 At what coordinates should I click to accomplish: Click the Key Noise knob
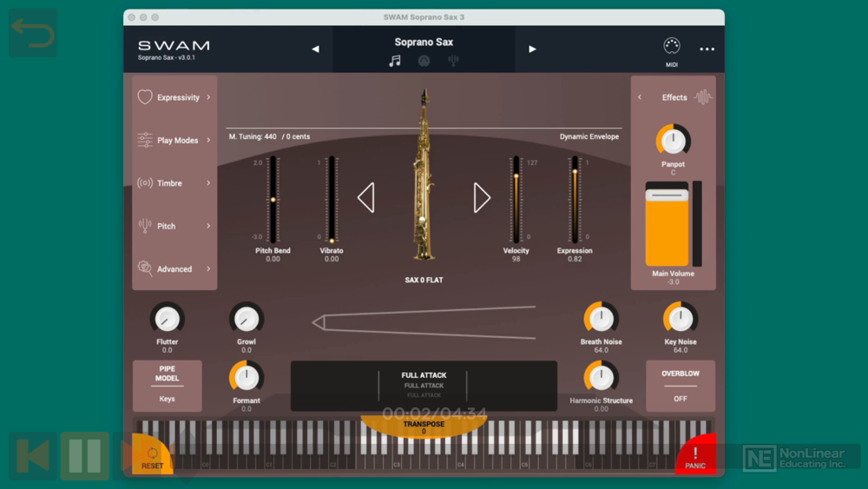point(681,319)
